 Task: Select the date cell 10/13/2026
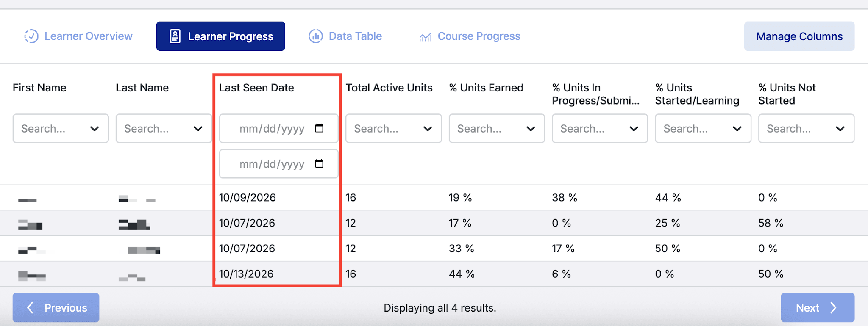tap(246, 274)
